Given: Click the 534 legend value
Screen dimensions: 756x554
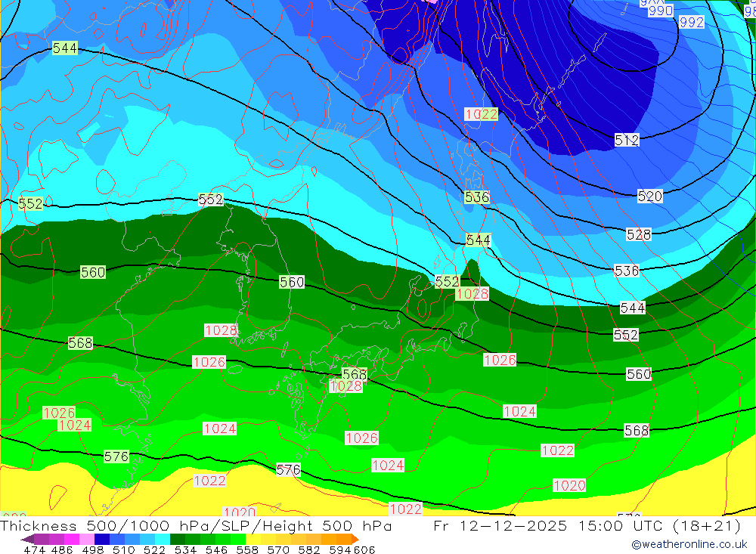Looking at the screenshot, I should (185, 549).
